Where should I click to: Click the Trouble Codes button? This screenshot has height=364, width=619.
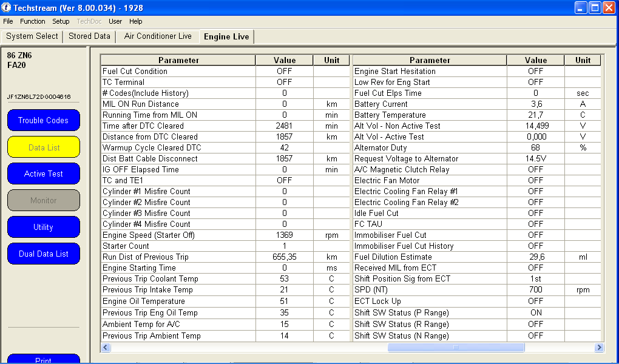[43, 120]
